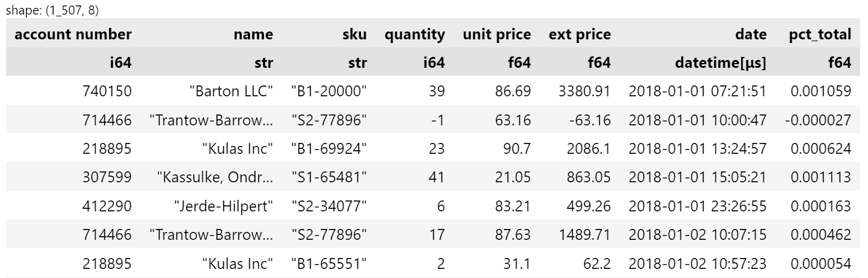Select the sku column header
868x278 pixels.
[x=354, y=35]
